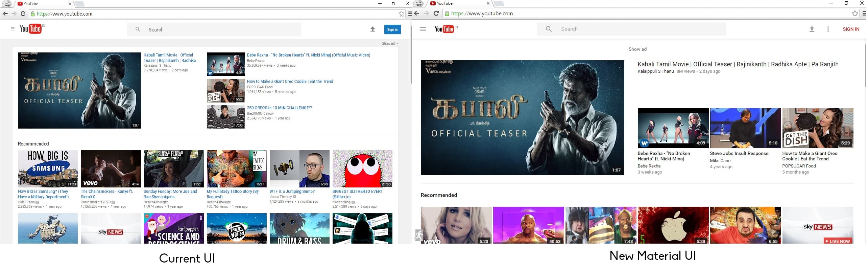Open new tab in left browser window
The height and width of the screenshot is (270, 868).
pyautogui.click(x=79, y=4)
